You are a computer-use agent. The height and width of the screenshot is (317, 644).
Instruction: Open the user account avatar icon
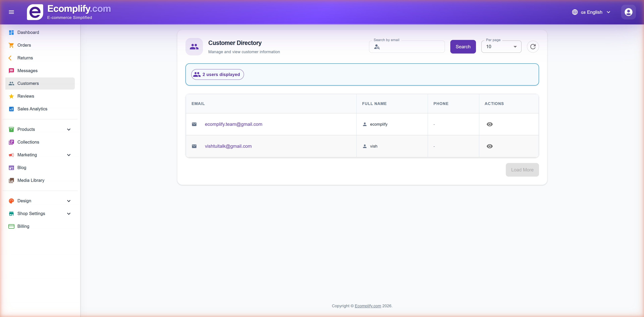point(628,12)
